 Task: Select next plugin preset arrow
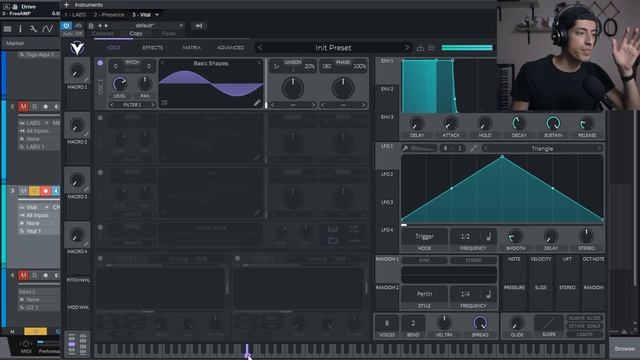tap(106, 26)
